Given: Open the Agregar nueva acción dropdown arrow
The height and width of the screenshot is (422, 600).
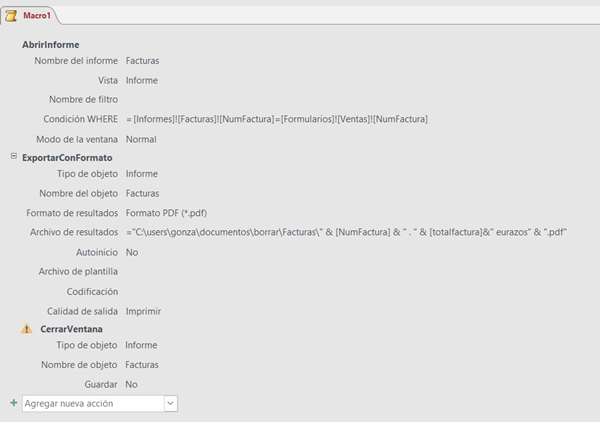Looking at the screenshot, I should point(170,403).
